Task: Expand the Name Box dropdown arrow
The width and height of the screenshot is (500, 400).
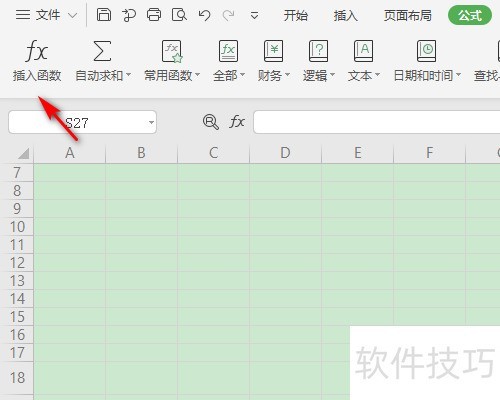Action: (x=151, y=122)
